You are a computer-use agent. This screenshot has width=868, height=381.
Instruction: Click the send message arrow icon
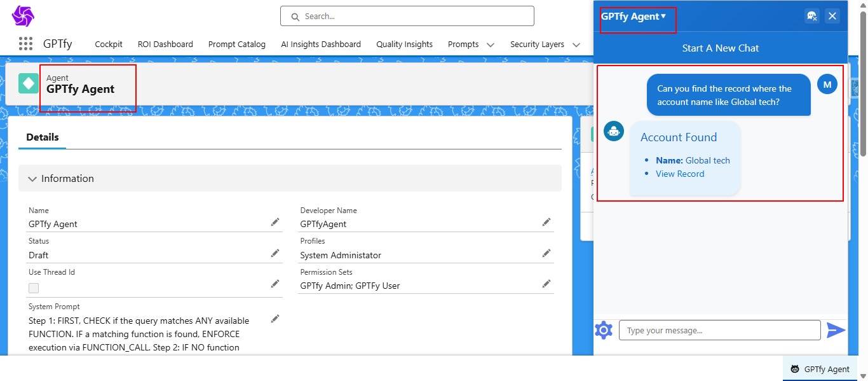836,330
